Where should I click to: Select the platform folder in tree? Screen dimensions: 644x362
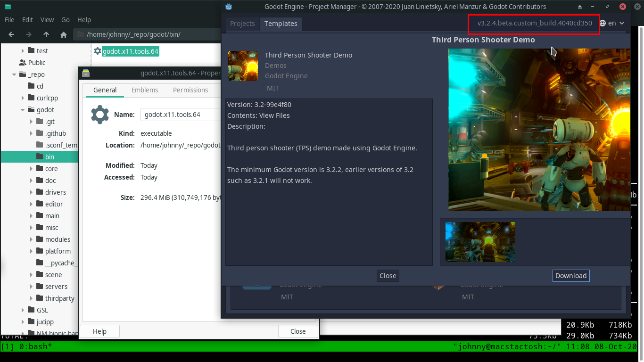58,251
